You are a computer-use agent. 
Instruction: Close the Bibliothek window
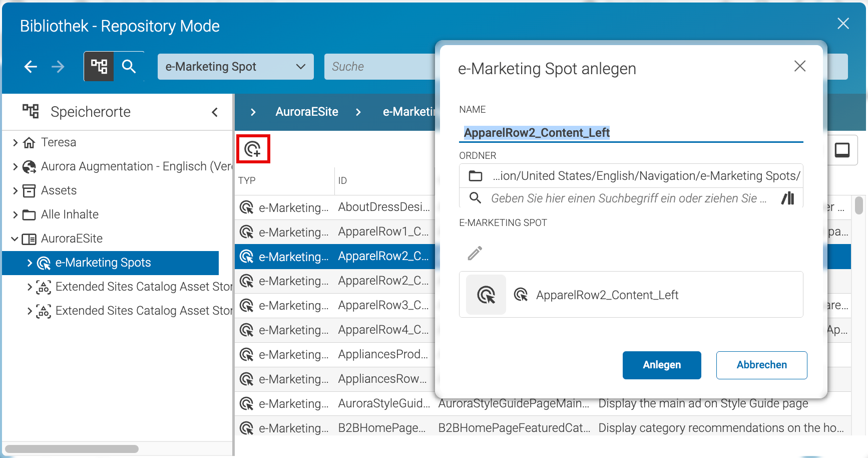[843, 24]
